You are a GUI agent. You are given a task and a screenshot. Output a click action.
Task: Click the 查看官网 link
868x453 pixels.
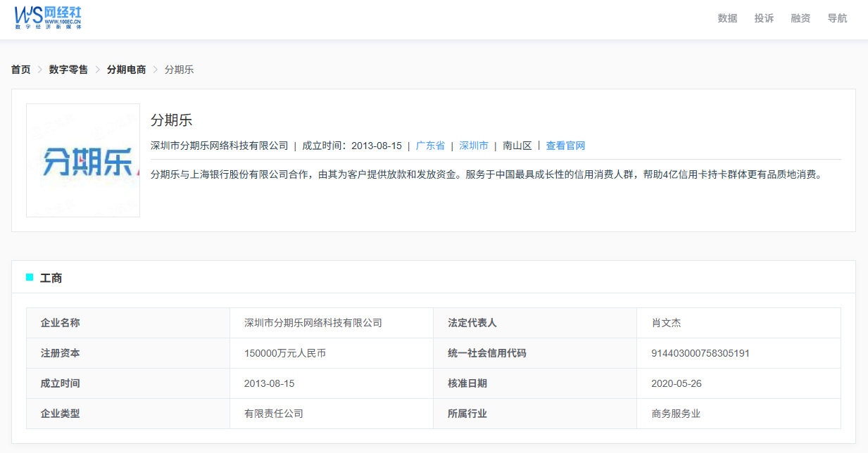565,146
